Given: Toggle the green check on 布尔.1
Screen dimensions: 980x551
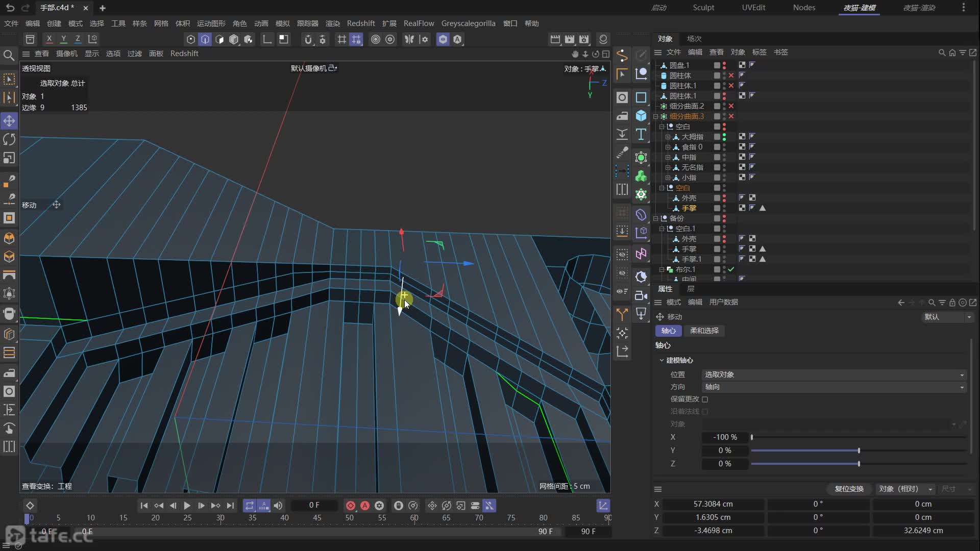Looking at the screenshot, I should [731, 269].
